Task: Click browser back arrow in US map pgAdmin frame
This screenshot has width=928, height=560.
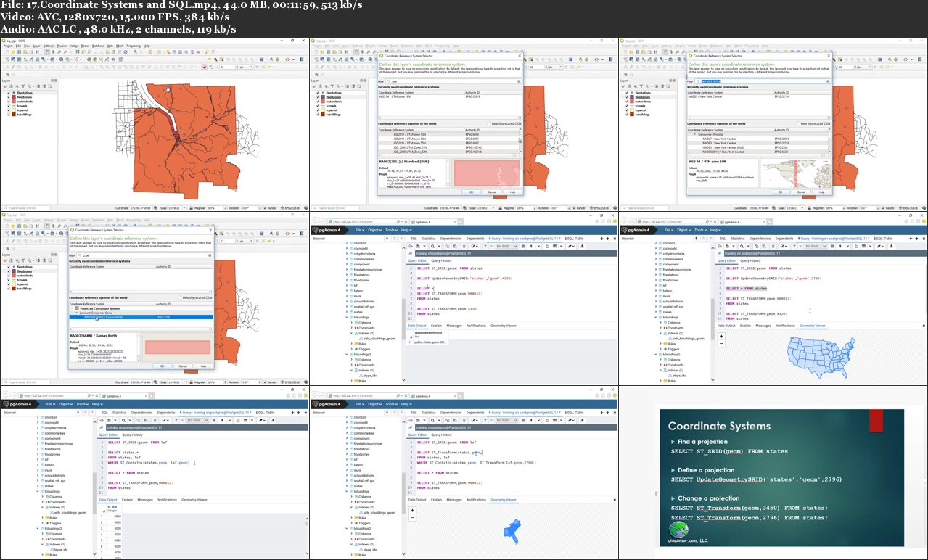Action: point(624,221)
